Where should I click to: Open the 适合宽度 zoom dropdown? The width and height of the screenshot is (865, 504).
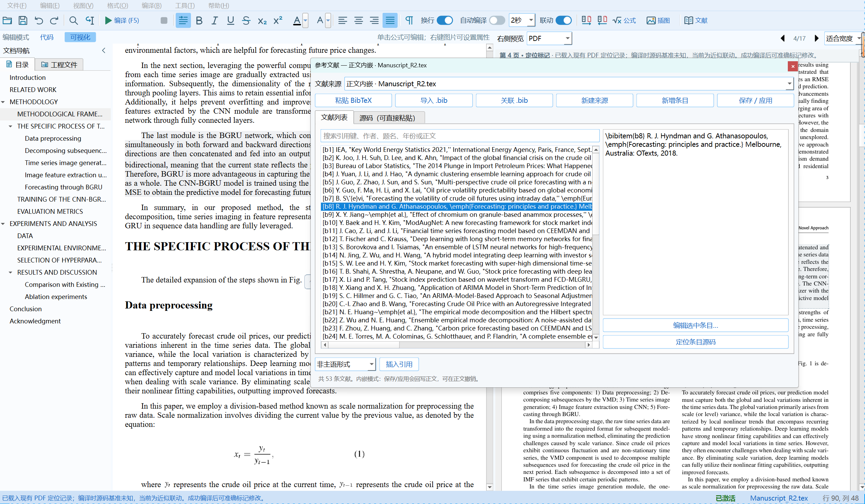844,39
